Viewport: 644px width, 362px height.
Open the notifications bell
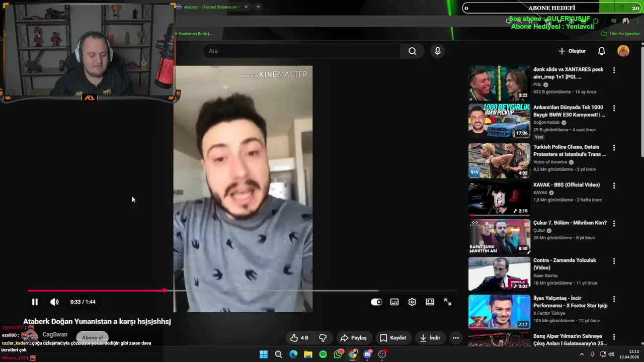(602, 51)
